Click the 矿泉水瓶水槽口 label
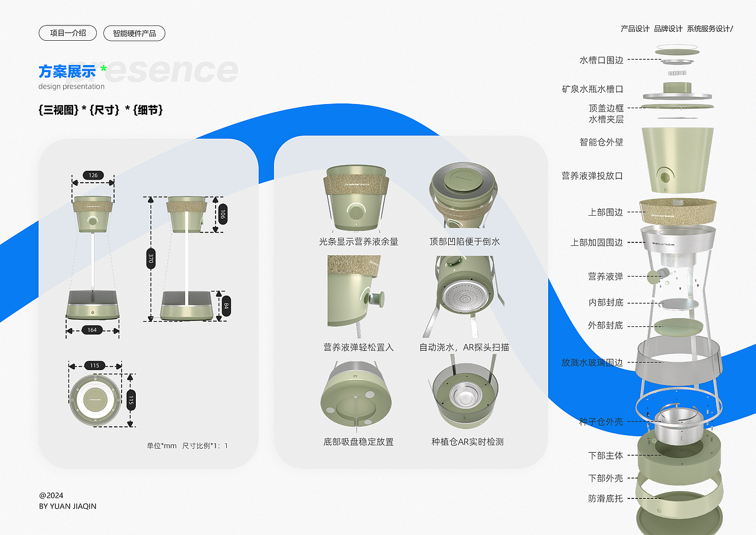This screenshot has width=756, height=535. pyautogui.click(x=592, y=89)
